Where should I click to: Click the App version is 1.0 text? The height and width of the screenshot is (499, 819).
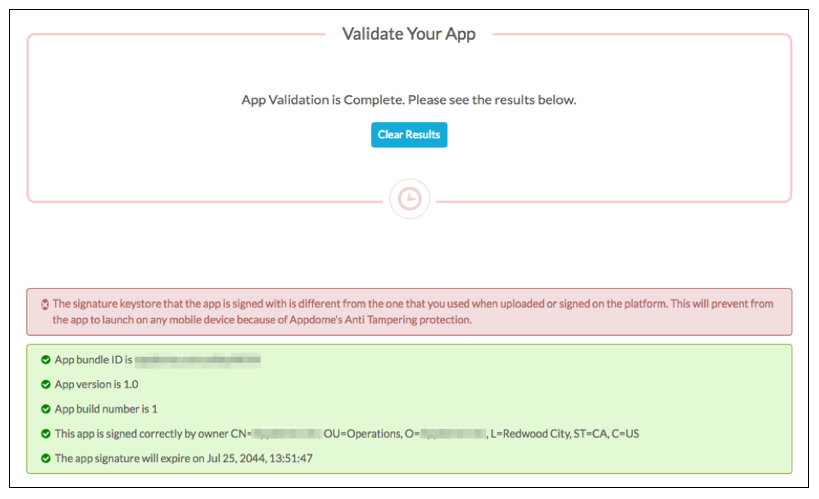click(x=95, y=384)
